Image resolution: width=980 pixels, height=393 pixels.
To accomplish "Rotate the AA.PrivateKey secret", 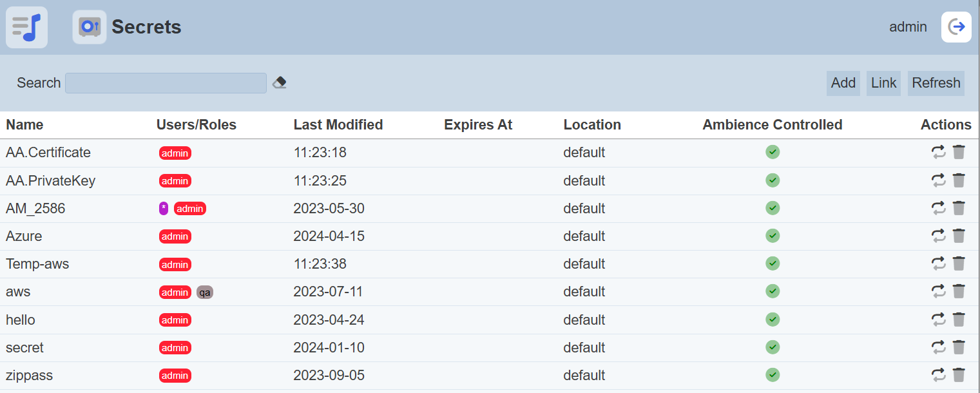I will tap(939, 180).
